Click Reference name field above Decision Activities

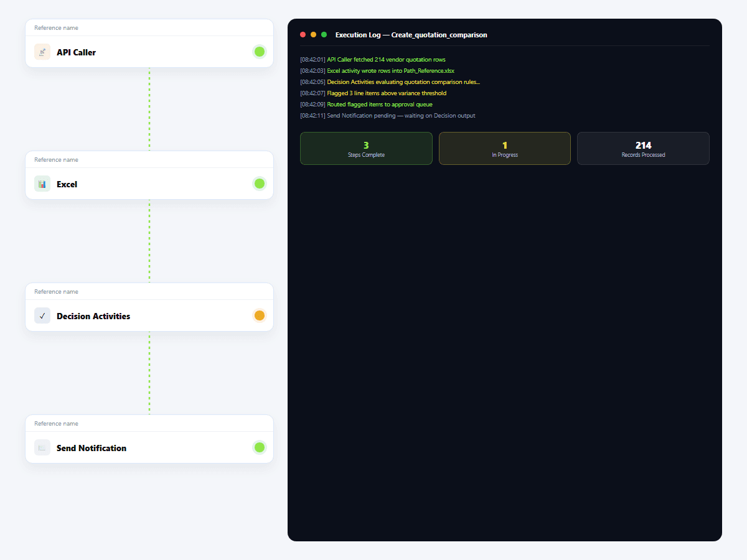[149, 292]
